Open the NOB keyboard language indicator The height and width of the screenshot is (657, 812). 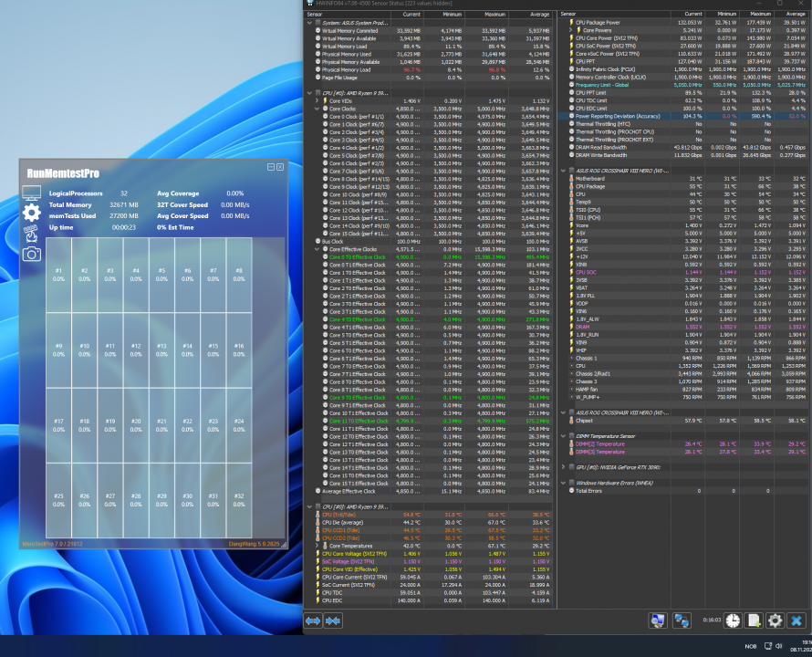(x=753, y=646)
